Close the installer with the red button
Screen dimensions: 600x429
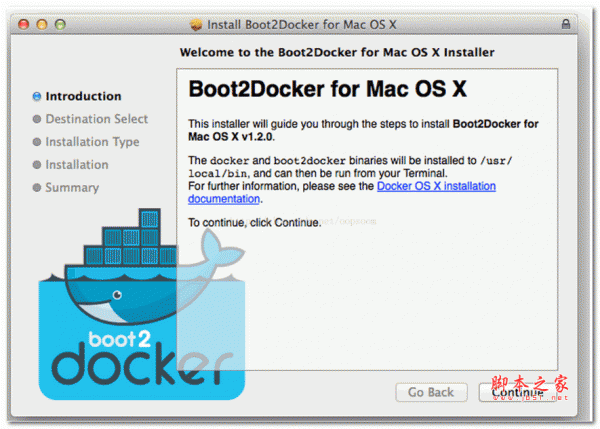coord(24,24)
